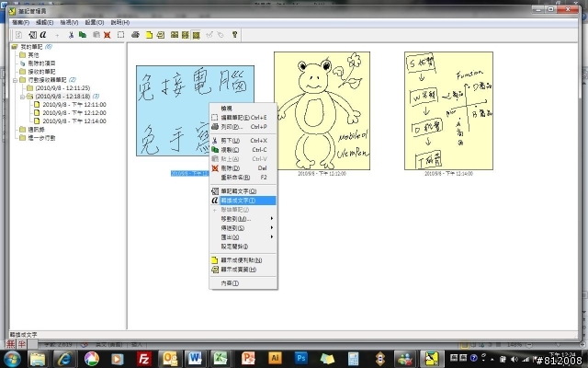Expand the 移動到(M) submenu
This screenshot has width=588, height=368.
tap(243, 219)
